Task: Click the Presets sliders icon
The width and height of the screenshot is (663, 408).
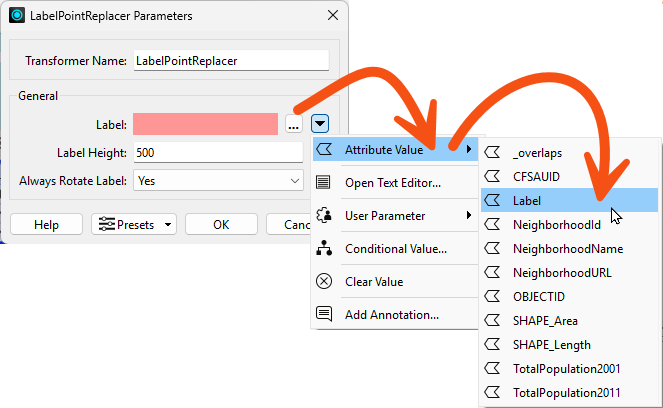Action: click(107, 224)
